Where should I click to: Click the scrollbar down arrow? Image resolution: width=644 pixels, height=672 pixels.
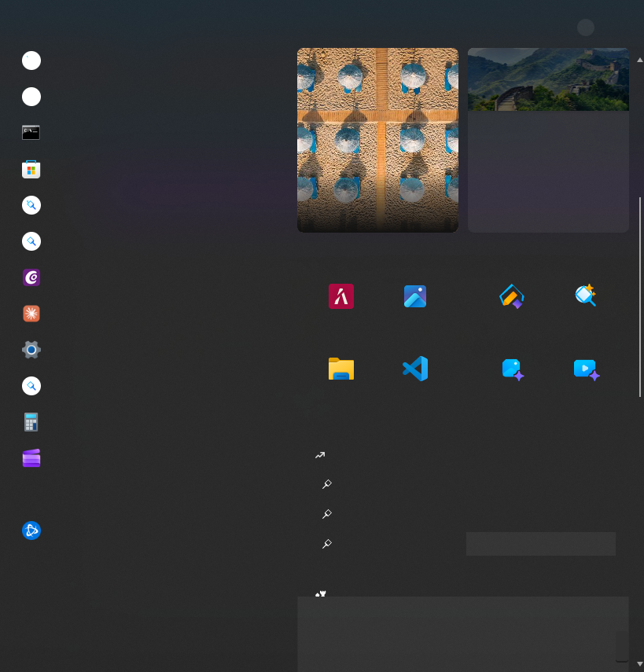[640, 664]
